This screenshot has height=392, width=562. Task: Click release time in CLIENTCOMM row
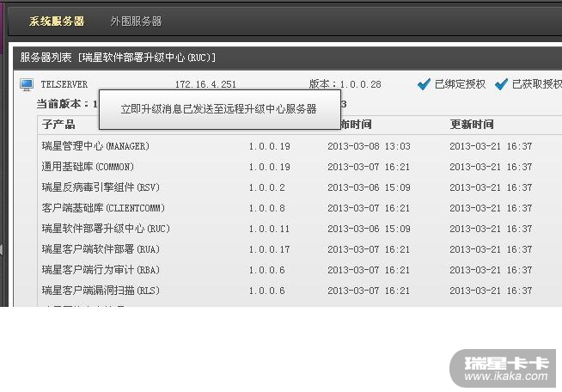(369, 208)
